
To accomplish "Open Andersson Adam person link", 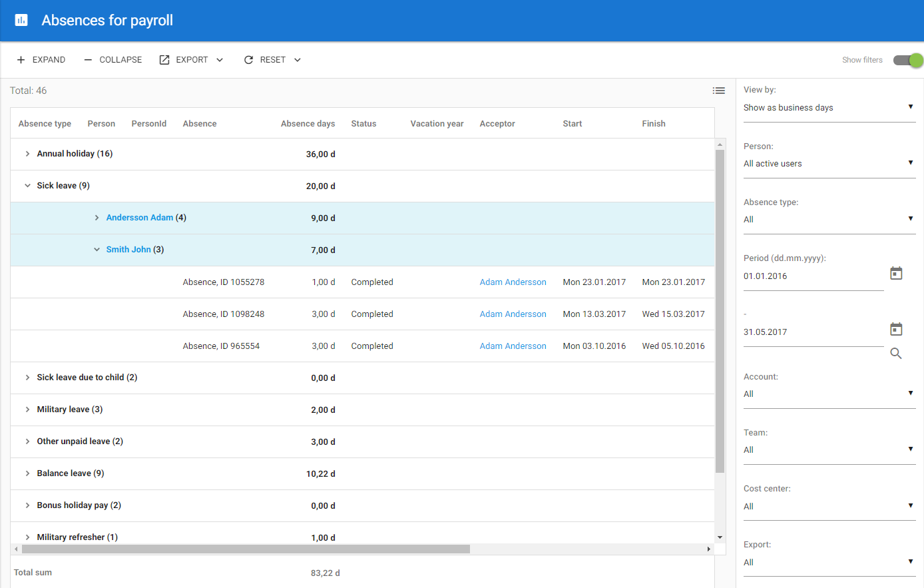I will click(140, 218).
